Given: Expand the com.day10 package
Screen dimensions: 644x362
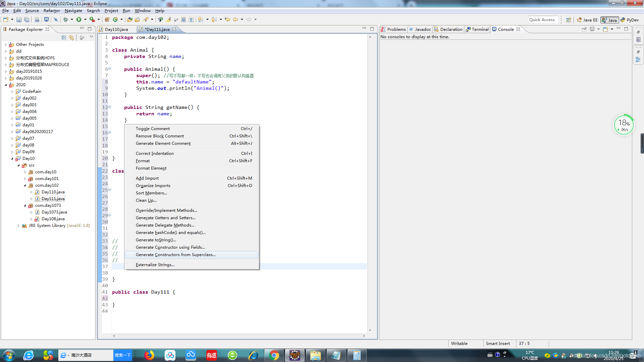Looking at the screenshot, I should coord(25,172).
